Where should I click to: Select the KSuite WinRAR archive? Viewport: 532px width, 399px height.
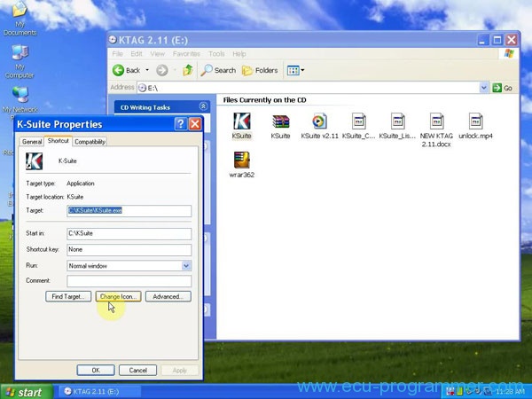(x=280, y=121)
